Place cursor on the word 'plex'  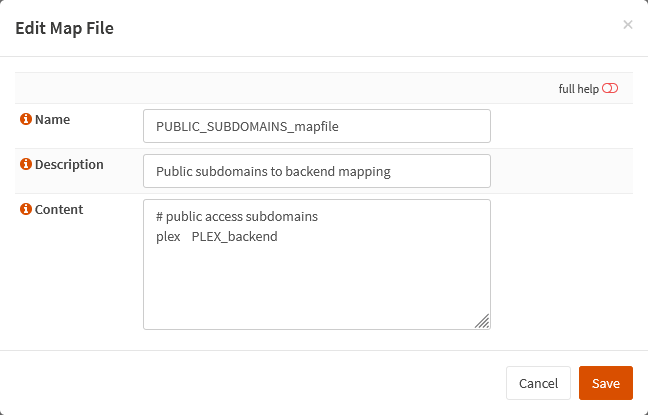(x=168, y=237)
